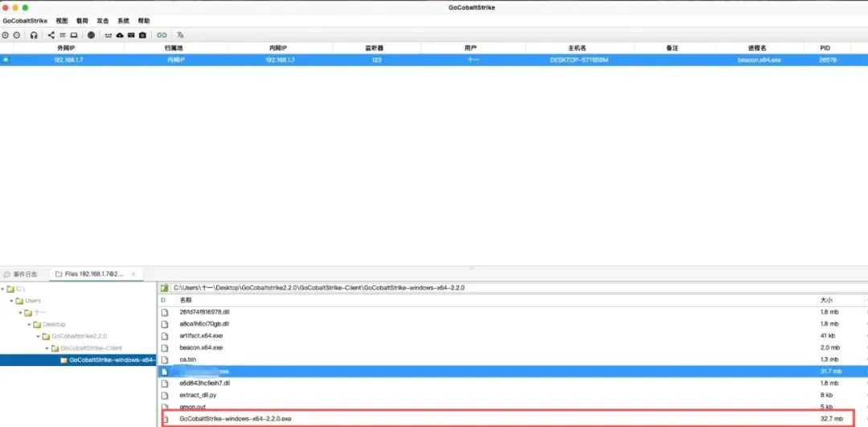Collapse the GoCobaltStrike-Client tree node arrow

(47, 348)
